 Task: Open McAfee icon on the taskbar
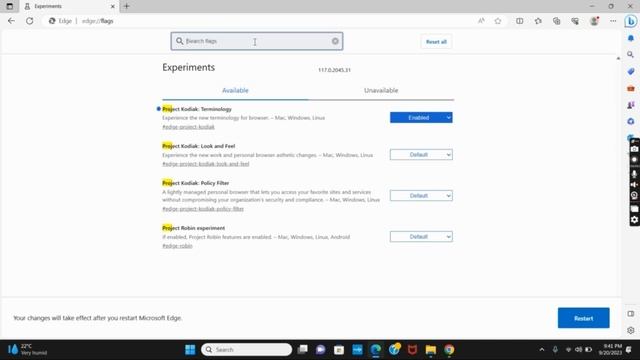412,350
